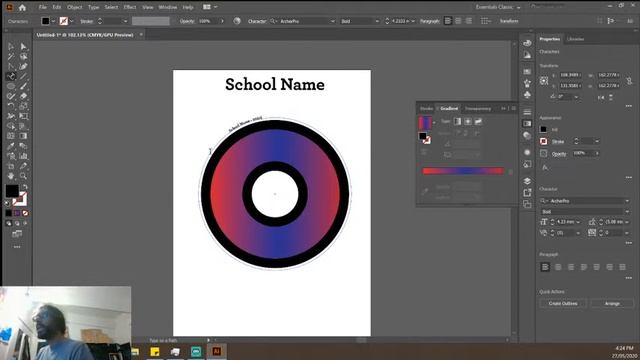Select the highlighted Type on a Path tool

click(11, 76)
